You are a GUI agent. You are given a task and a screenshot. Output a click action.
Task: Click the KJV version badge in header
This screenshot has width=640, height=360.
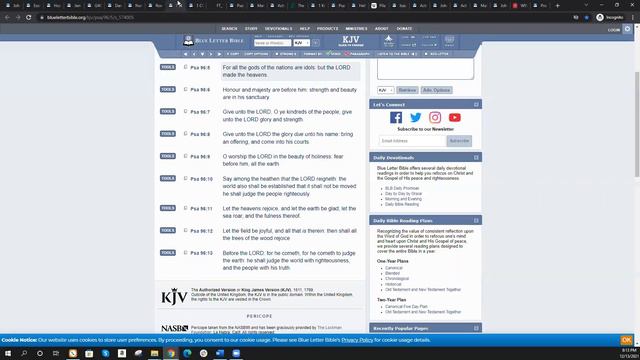tap(351, 41)
